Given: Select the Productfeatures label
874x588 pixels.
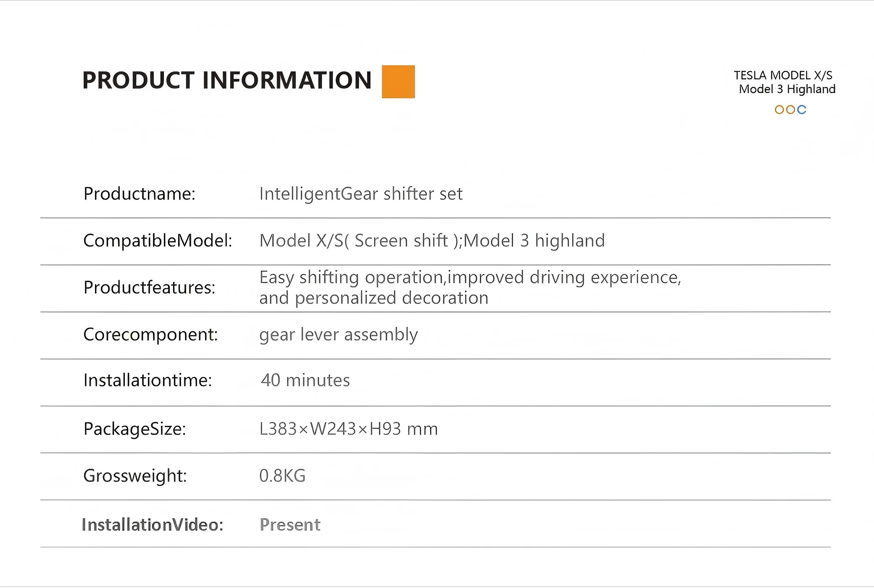Looking at the screenshot, I should (149, 288).
